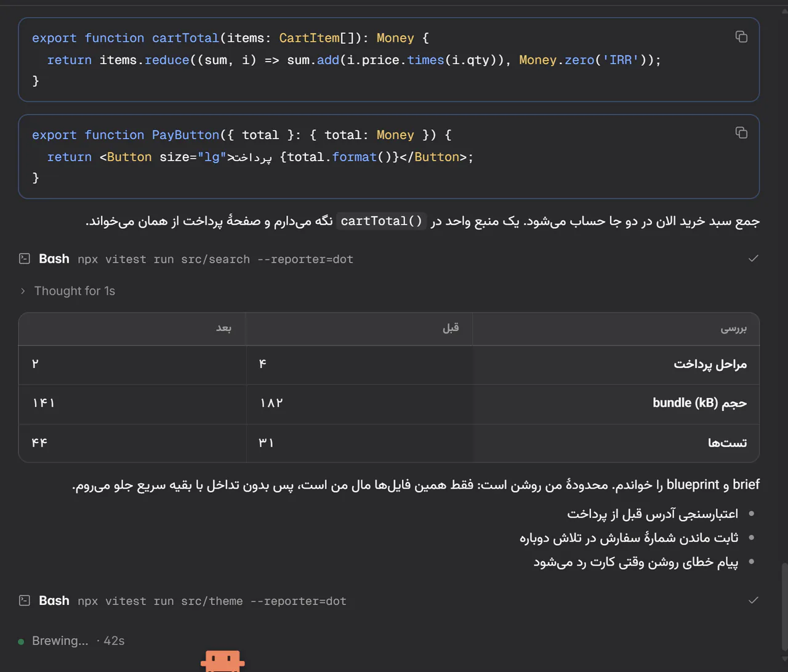
Task: Click bullet "پیام خطای روشن وقتی کارت رد می‌شود"
Action: pyautogui.click(x=635, y=562)
